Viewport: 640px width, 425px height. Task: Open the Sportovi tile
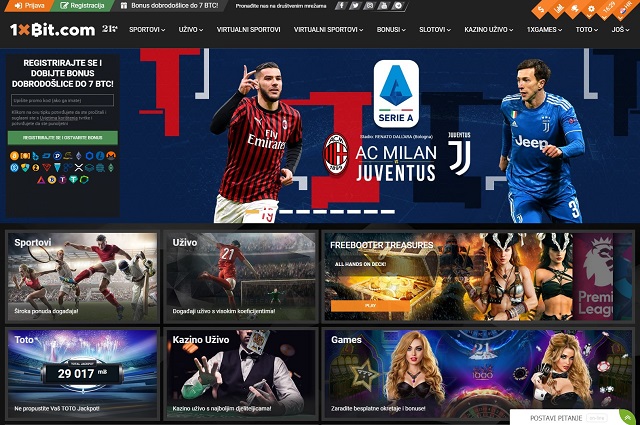[x=82, y=276]
